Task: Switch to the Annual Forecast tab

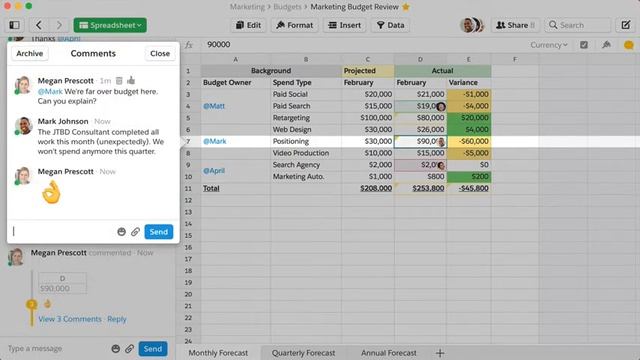Action: tap(389, 353)
